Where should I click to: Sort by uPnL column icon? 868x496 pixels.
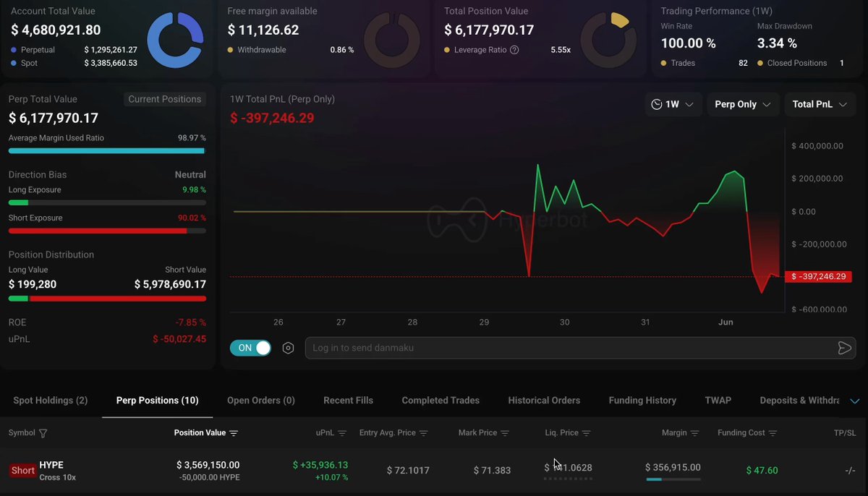pos(342,433)
